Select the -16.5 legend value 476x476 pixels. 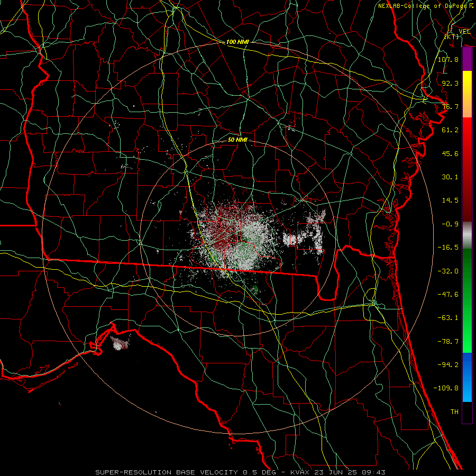(x=448, y=248)
